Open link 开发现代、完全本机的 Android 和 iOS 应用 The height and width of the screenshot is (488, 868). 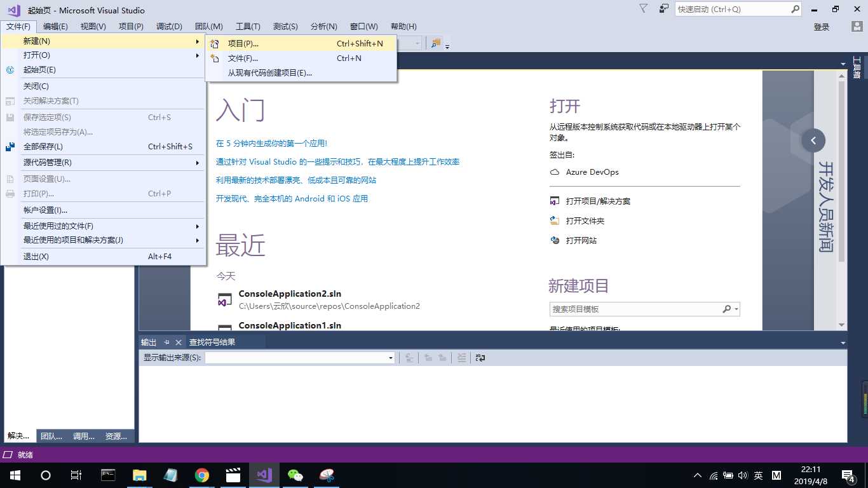(292, 199)
